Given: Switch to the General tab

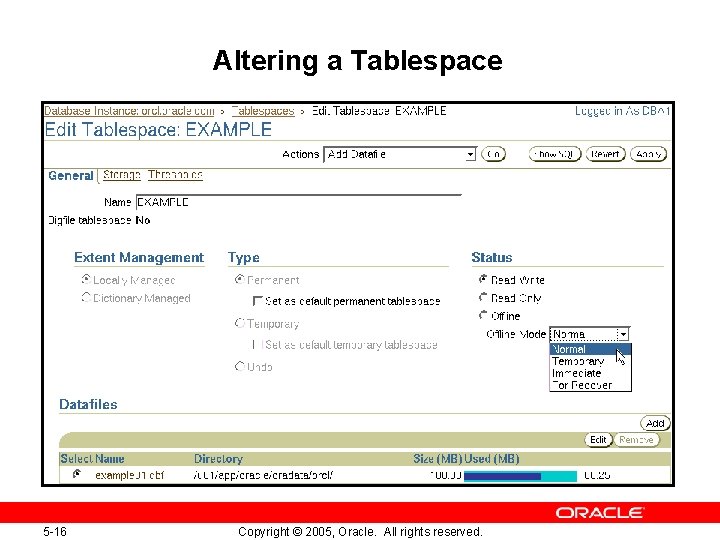Looking at the screenshot, I should tap(71, 176).
